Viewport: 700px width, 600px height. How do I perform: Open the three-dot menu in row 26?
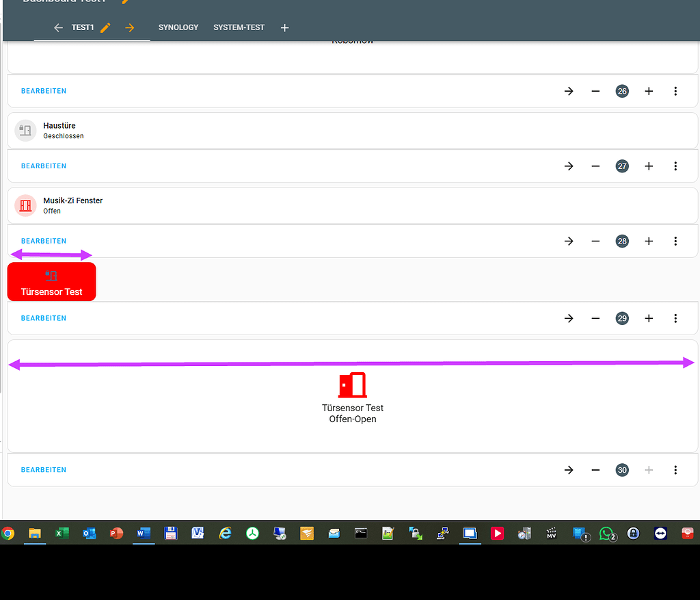[x=675, y=90]
